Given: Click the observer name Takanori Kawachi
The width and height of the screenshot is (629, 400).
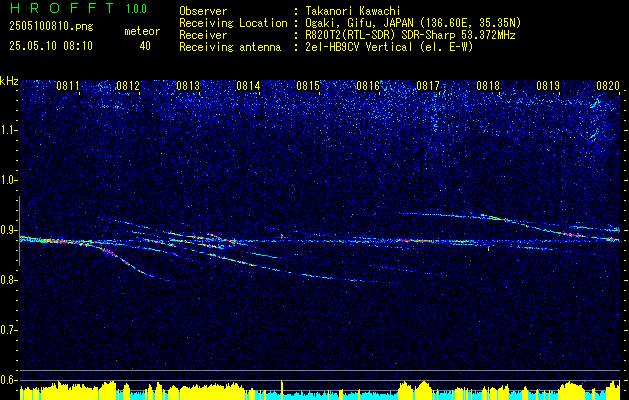Looking at the screenshot, I should pyautogui.click(x=353, y=11).
